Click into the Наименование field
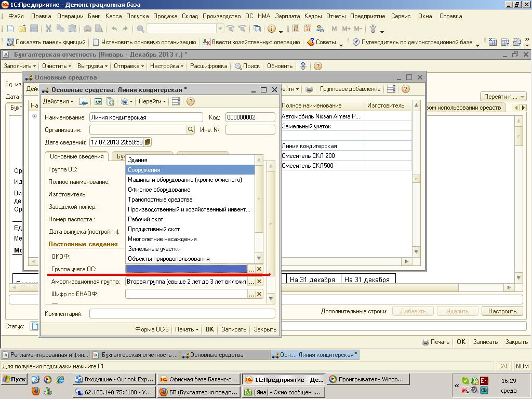This screenshot has width=532, height=399. coord(146,117)
